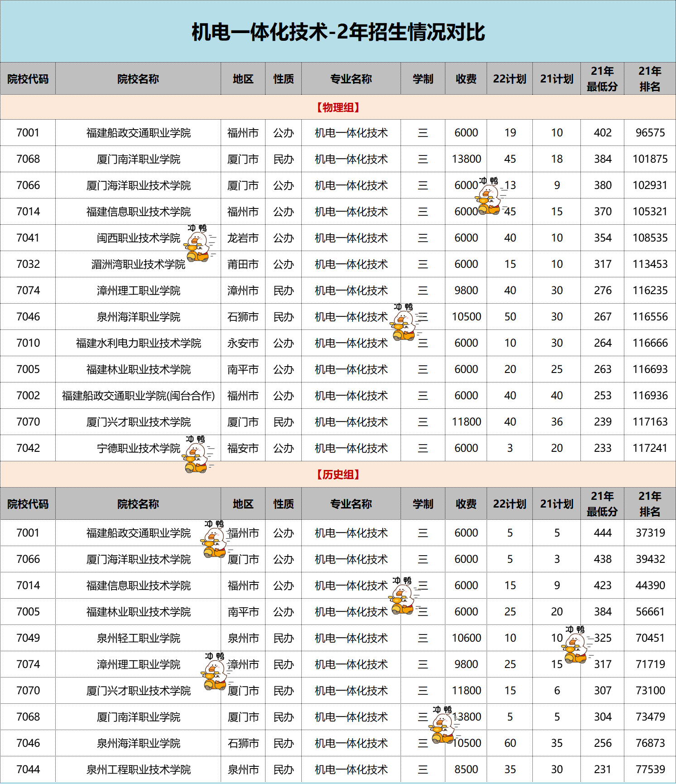Click the school name 闽西职业技术学院
Image resolution: width=676 pixels, height=784 pixels.
pyautogui.click(x=138, y=238)
